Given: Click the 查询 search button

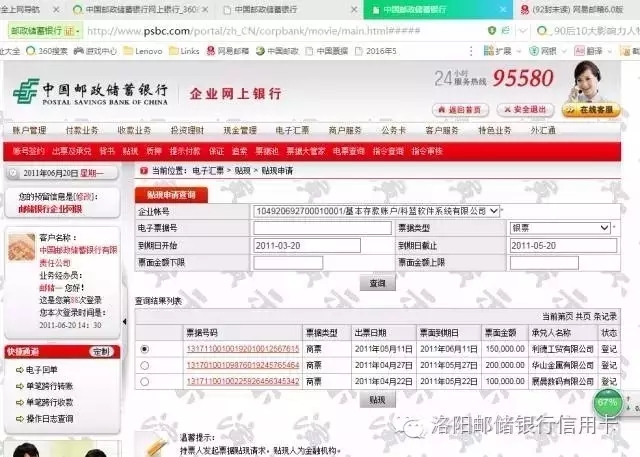Looking at the screenshot, I should coord(378,283).
